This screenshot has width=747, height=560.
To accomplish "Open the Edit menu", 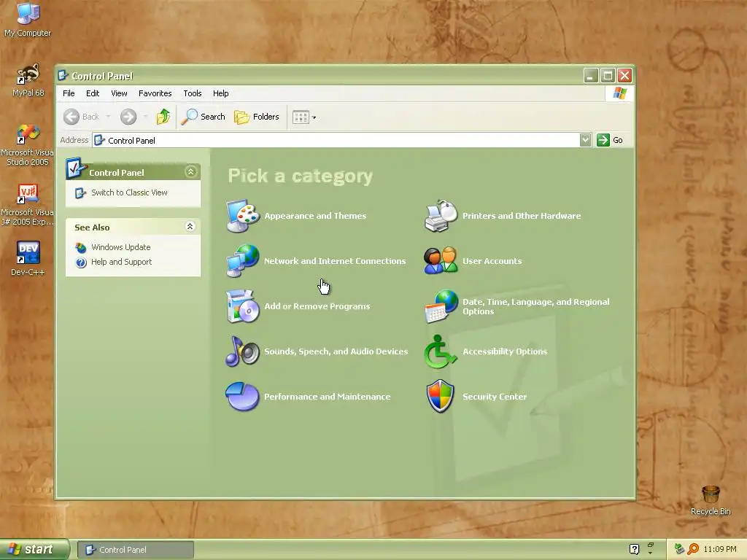I will tap(93, 93).
